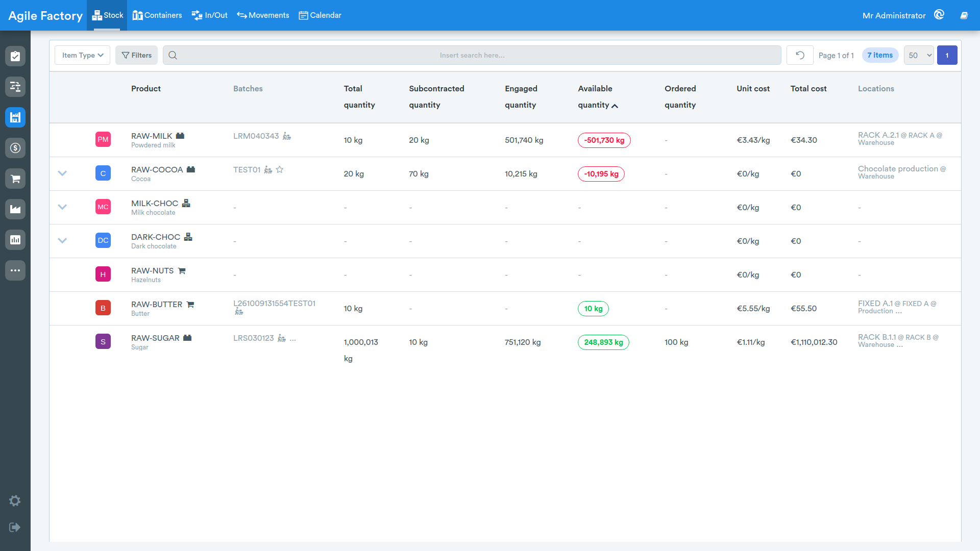Open the reports chart sidebar icon
Viewport: 980px width, 551px height.
coord(15,240)
